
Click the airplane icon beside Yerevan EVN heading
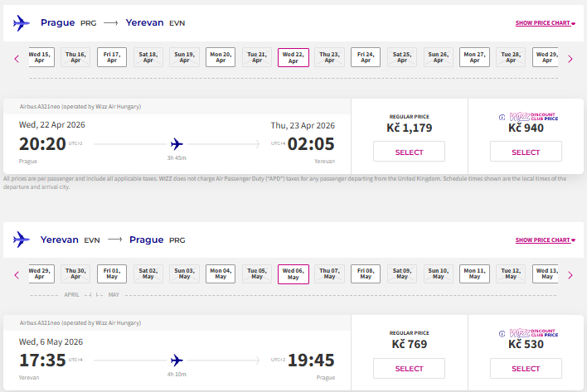coord(22,240)
